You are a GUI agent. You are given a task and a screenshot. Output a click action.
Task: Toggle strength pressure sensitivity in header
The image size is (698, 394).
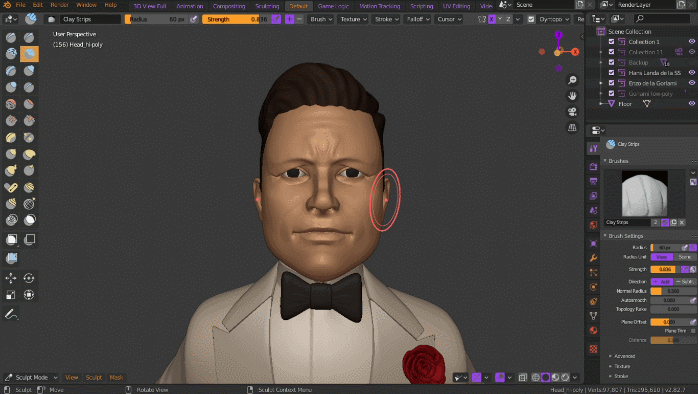pyautogui.click(x=276, y=19)
